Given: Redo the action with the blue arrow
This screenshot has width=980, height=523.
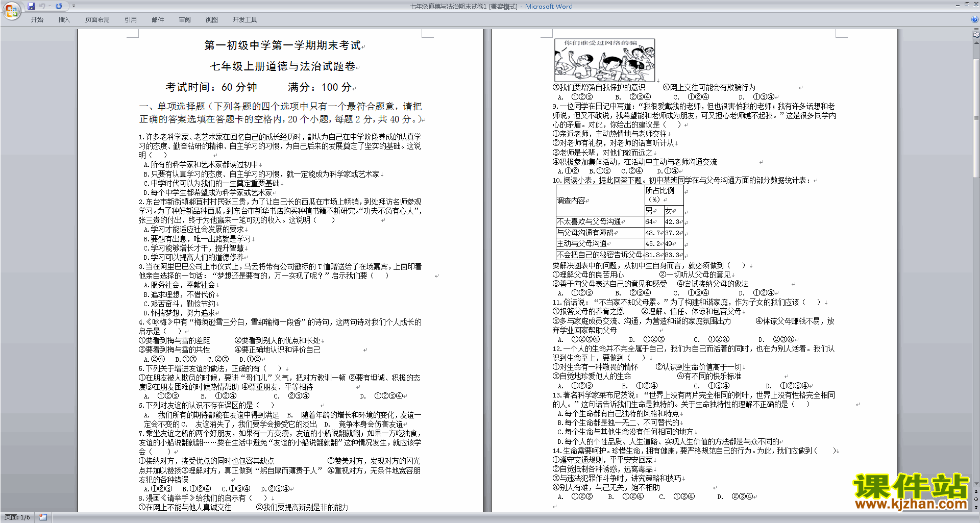Looking at the screenshot, I should point(59,6).
